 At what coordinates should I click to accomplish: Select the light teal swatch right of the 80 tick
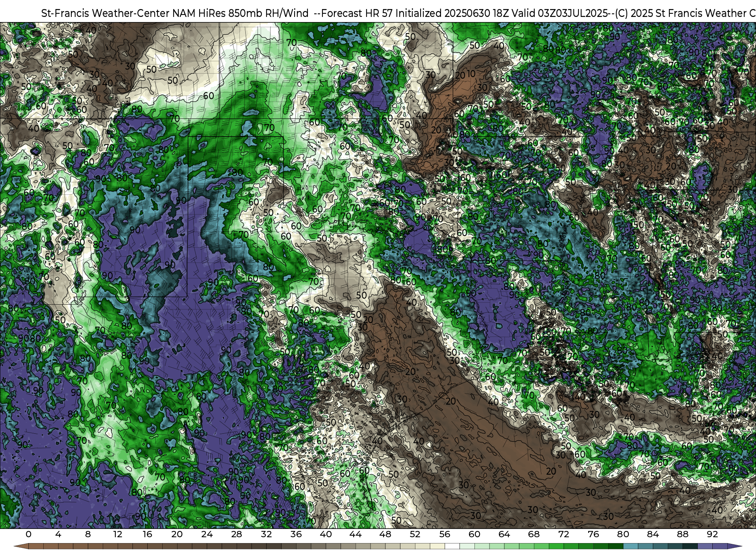631,546
